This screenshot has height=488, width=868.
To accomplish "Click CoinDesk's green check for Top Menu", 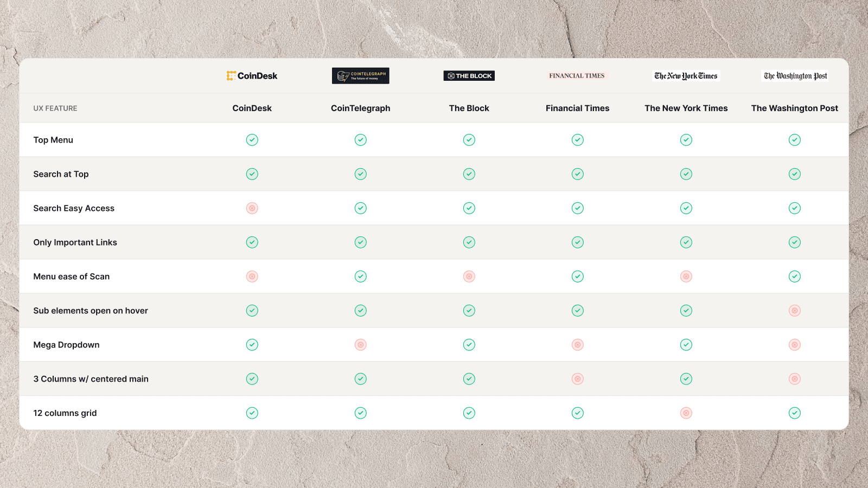I will pyautogui.click(x=252, y=140).
